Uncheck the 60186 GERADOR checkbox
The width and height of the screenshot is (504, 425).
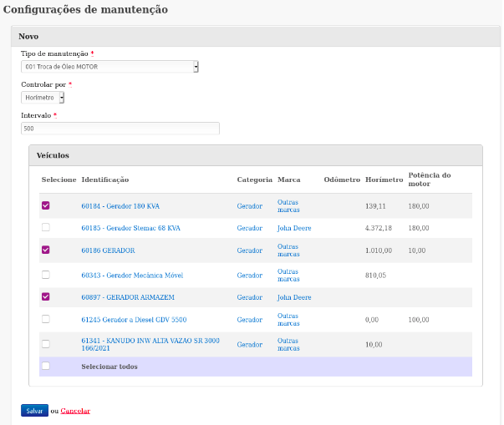[46, 250]
